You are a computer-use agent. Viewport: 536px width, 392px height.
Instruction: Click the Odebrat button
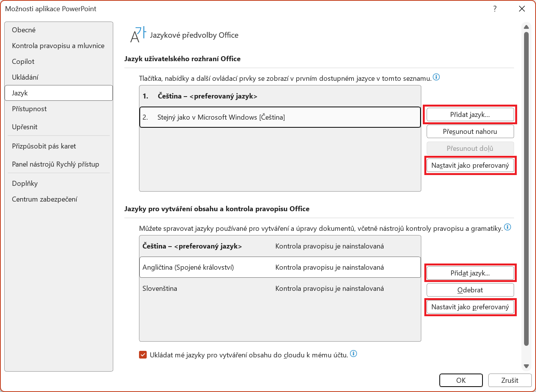click(470, 290)
